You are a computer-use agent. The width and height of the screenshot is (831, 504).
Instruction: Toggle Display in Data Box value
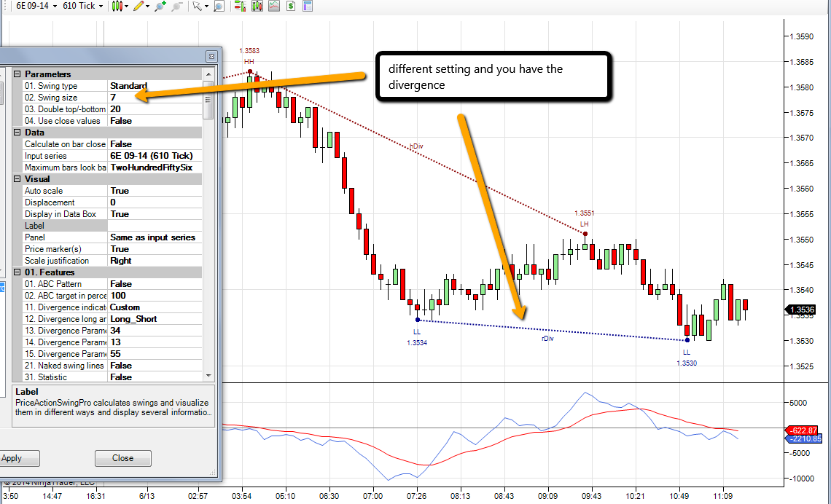point(155,214)
